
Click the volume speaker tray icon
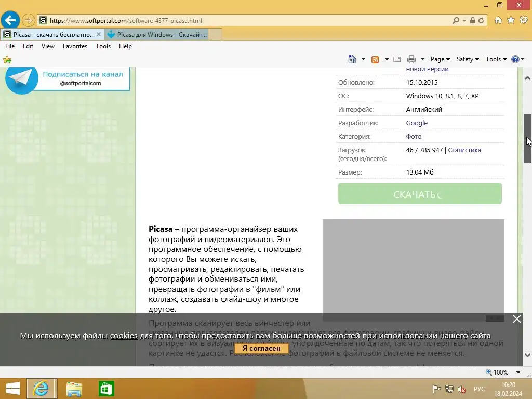pyautogui.click(x=462, y=389)
